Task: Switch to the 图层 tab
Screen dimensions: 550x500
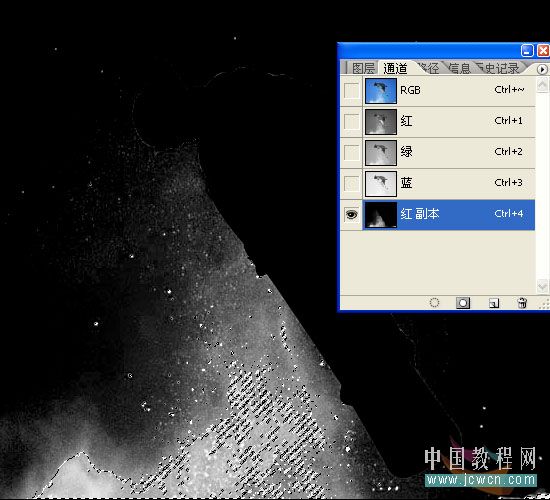Action: point(363,68)
